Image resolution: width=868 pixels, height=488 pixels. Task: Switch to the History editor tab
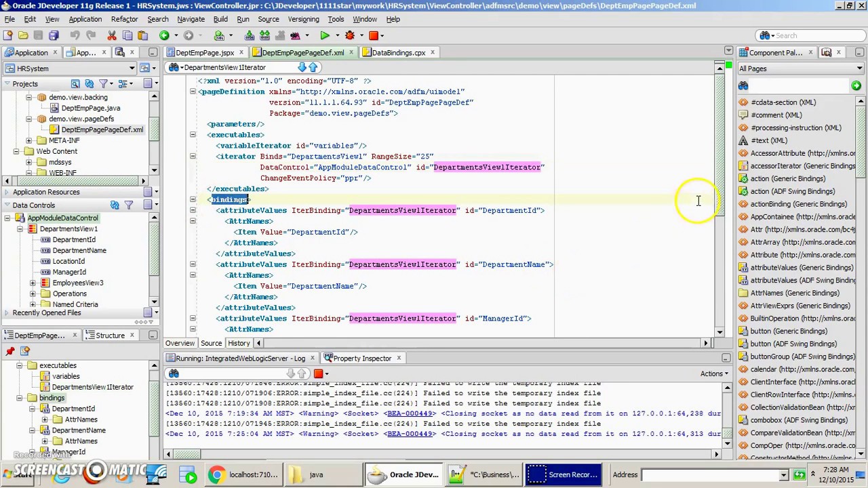tap(239, 344)
